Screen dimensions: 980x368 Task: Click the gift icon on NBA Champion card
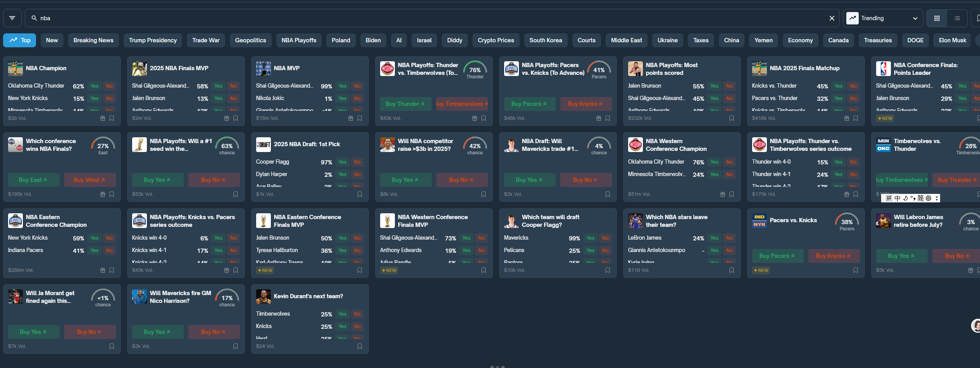pyautogui.click(x=103, y=118)
